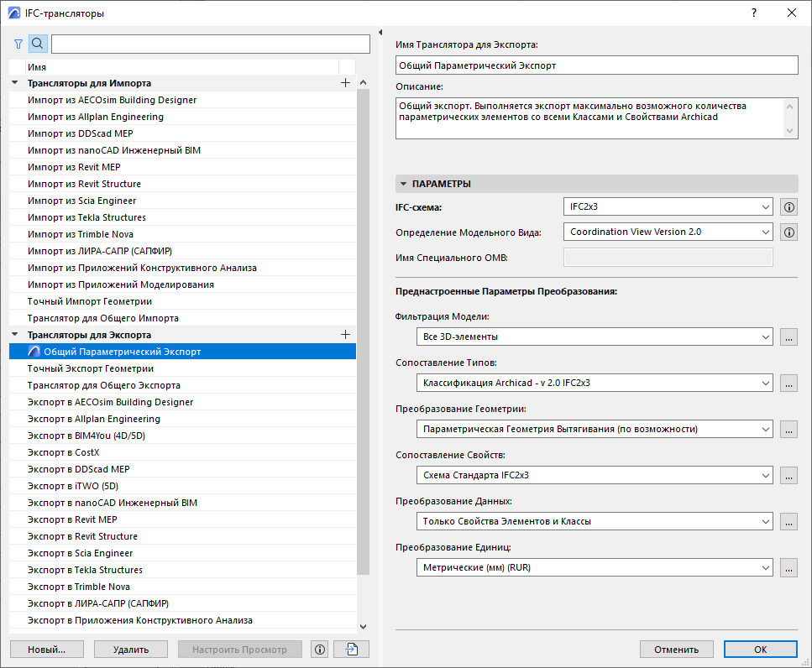Screen dimensions: 812x668
Task: Open Фильтрация Модели settings ellipsis button
Action: pyautogui.click(x=788, y=337)
